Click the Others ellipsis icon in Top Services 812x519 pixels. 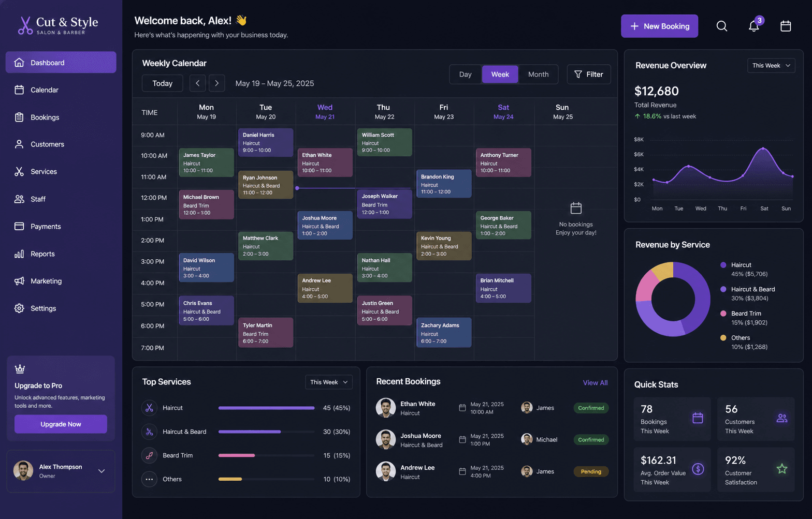149,479
